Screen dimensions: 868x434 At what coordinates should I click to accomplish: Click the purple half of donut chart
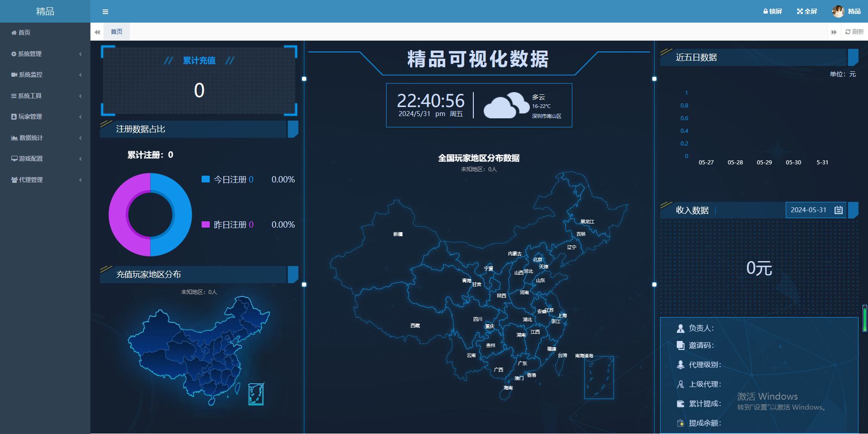point(118,215)
